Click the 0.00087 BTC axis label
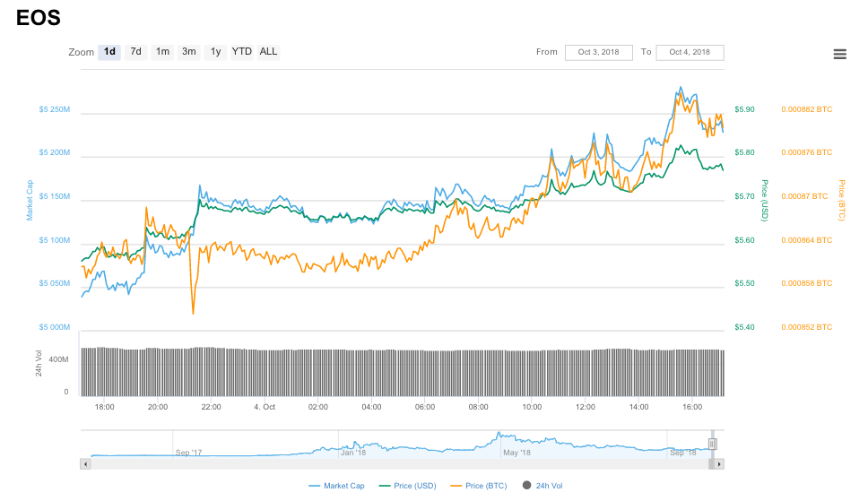The width and height of the screenshot is (868, 501). (804, 196)
